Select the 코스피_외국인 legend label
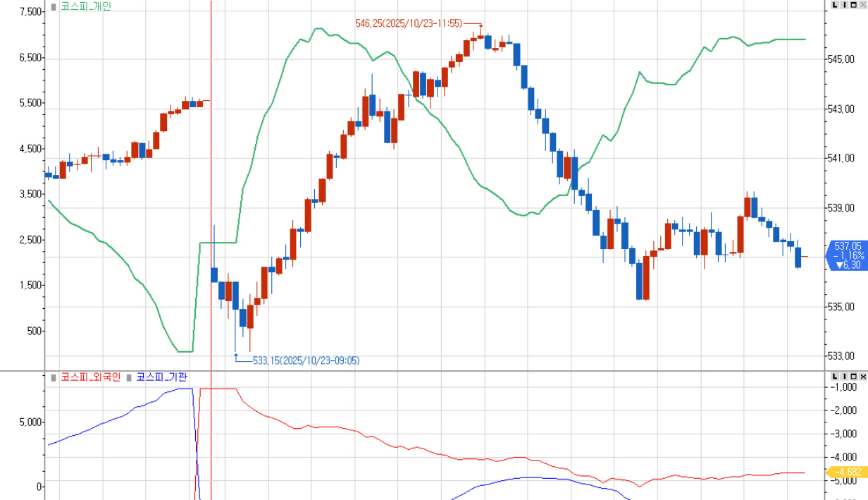Viewport: 868px width, 500px height. [x=91, y=377]
